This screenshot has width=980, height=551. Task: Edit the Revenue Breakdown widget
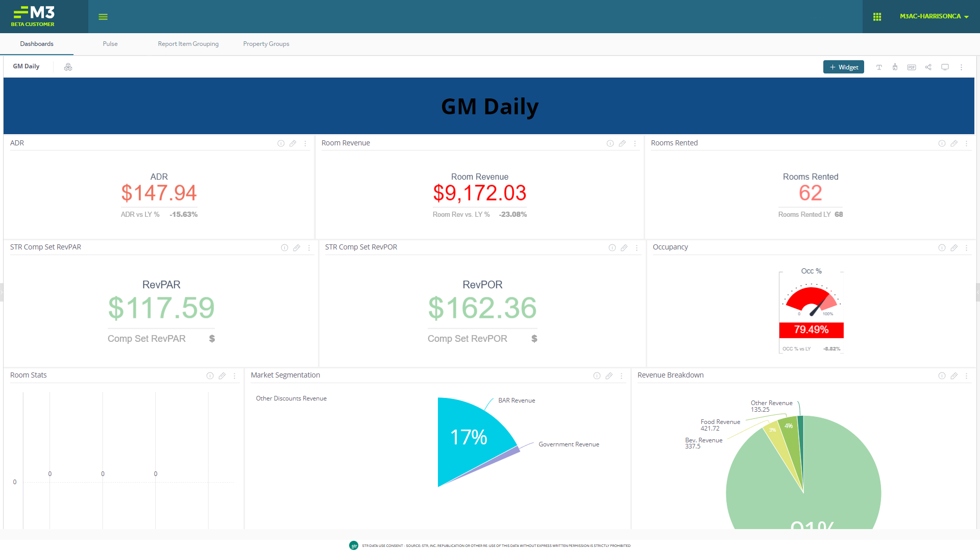pyautogui.click(x=954, y=376)
